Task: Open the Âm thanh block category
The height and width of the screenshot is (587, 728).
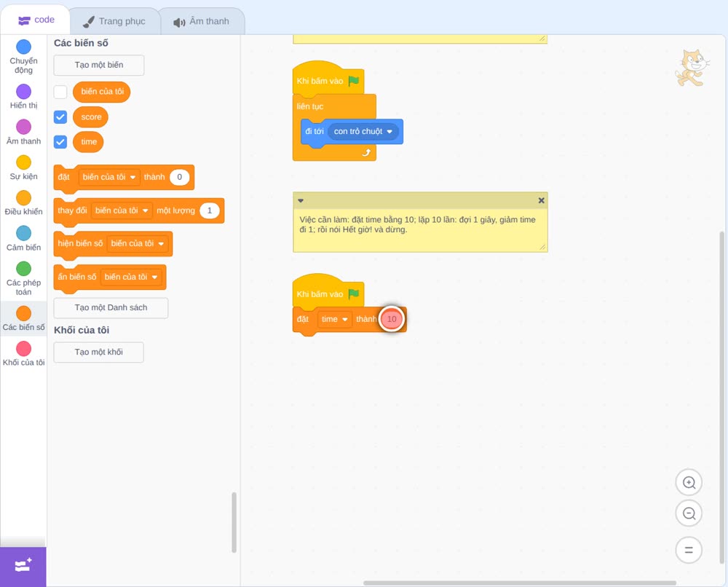Action: coord(24,132)
